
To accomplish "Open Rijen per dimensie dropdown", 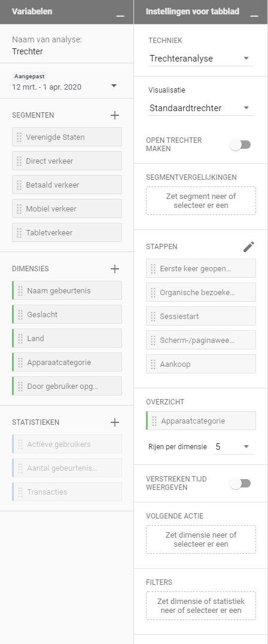I will point(234,447).
